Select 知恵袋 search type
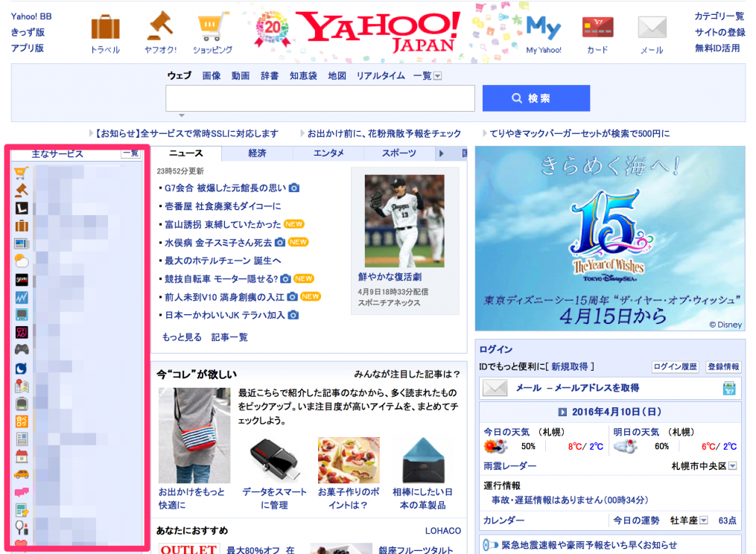This screenshot has width=756, height=554. click(303, 76)
